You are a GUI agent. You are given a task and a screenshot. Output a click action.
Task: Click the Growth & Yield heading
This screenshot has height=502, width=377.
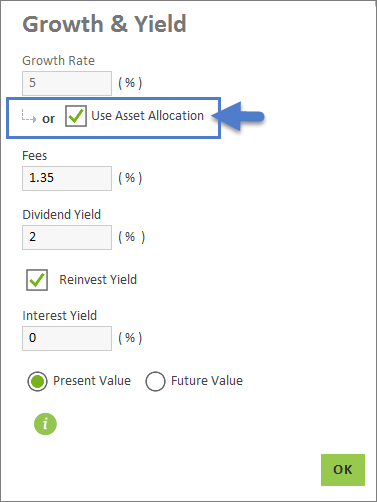(x=104, y=24)
